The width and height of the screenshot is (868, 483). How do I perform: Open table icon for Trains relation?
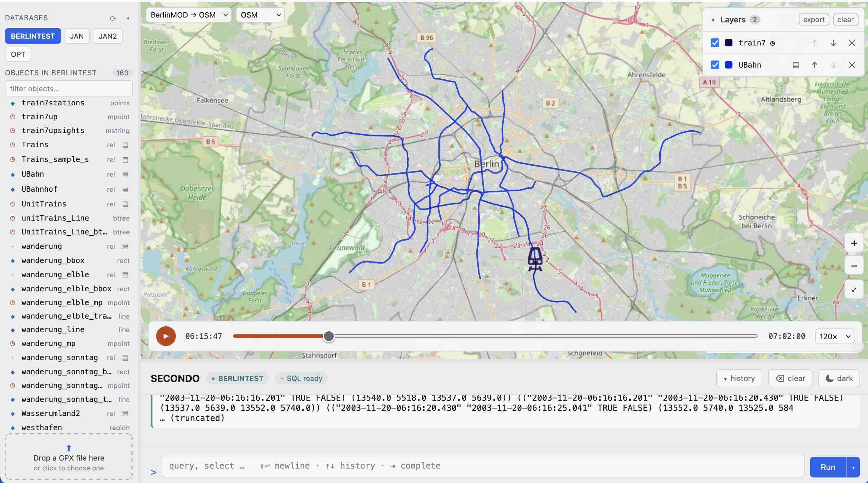pos(125,145)
